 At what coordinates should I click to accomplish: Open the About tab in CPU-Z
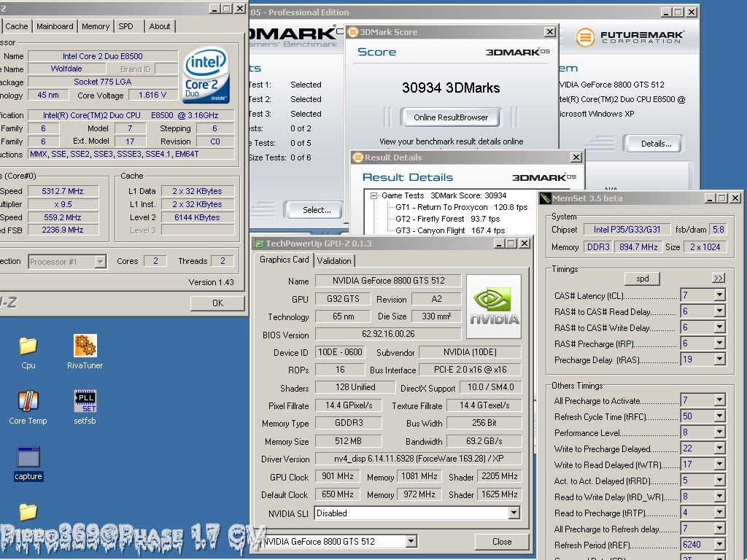(x=160, y=26)
